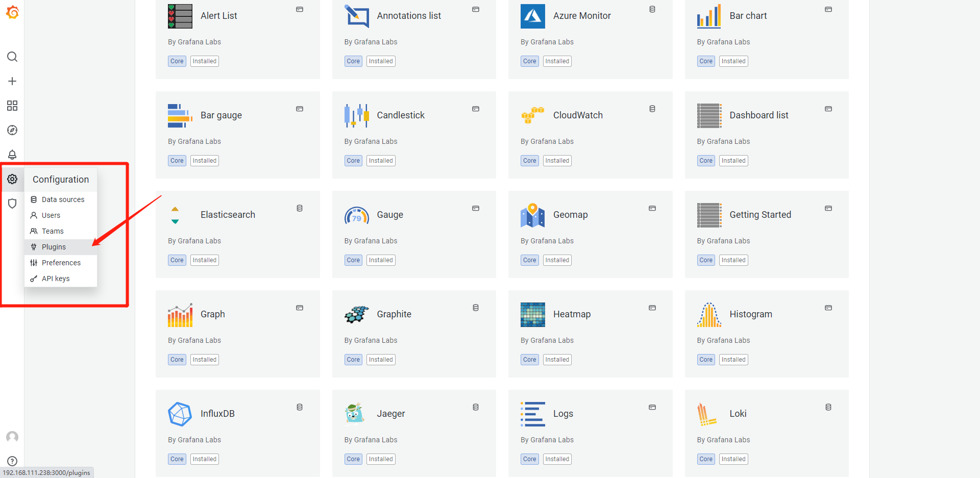This screenshot has width=980, height=478.
Task: Select Users in Configuration menu
Action: pos(61,215)
